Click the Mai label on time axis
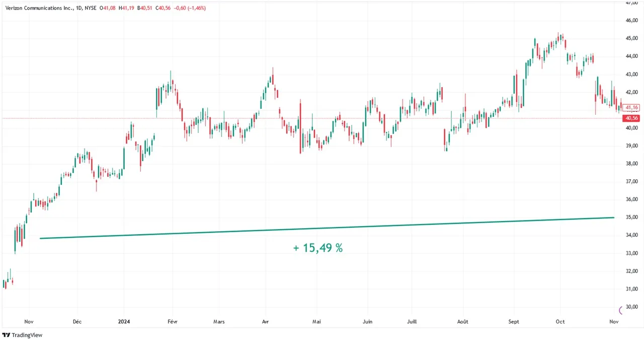This screenshot has width=644, height=340. 316,321
